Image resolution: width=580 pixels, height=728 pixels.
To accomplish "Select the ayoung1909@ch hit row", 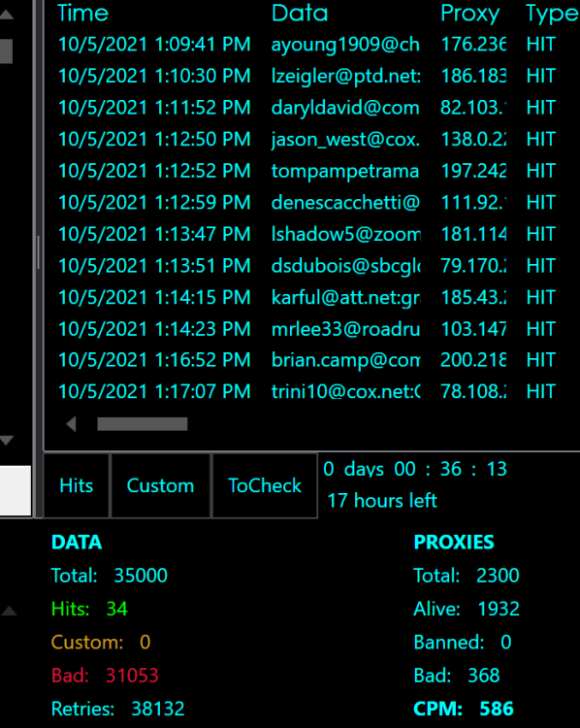I will tap(311, 45).
